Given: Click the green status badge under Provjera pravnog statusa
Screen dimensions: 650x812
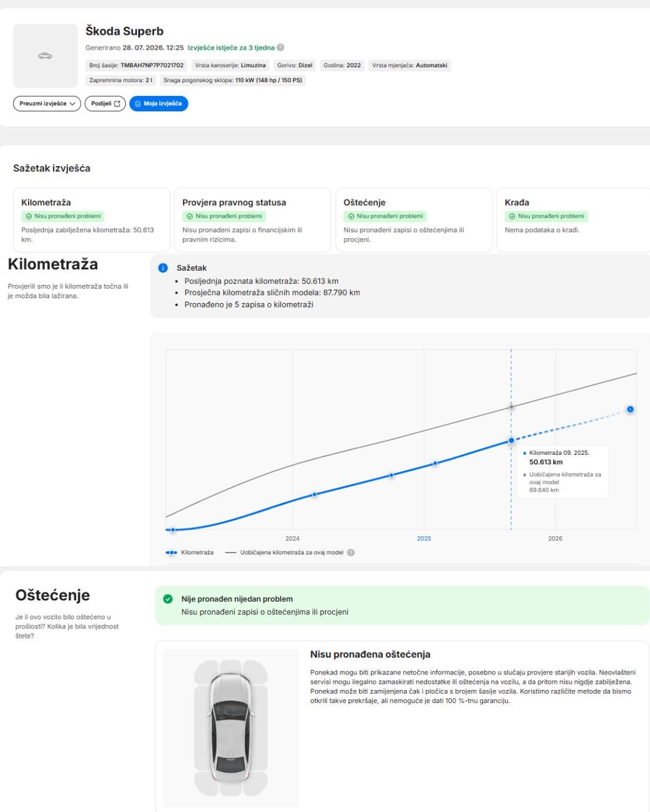Looking at the screenshot, I should (224, 217).
